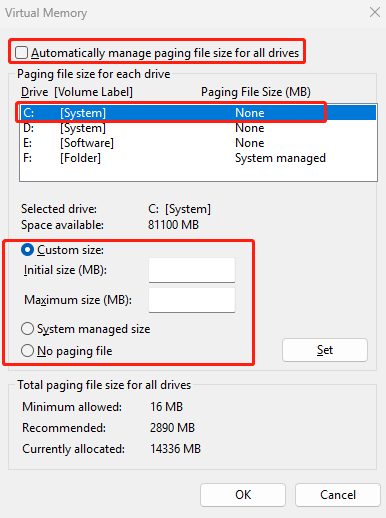Click the Recommended 2890 MB value
The height and width of the screenshot is (518, 386).
click(172, 428)
